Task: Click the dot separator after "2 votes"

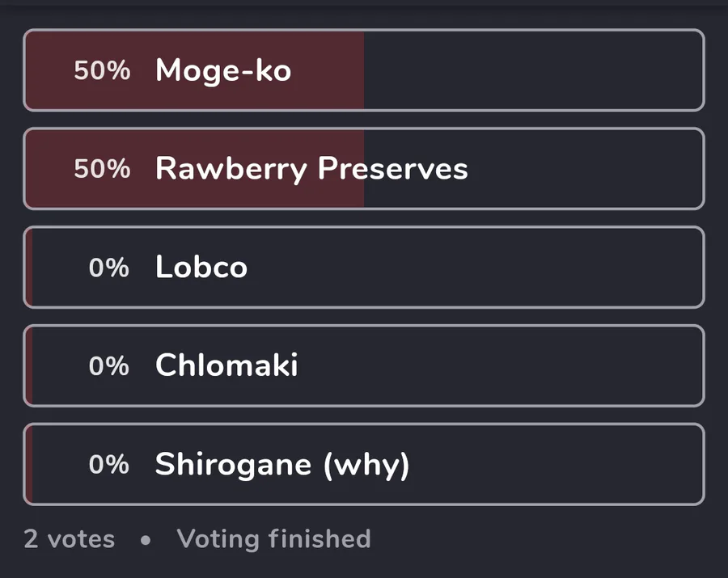Action: pyautogui.click(x=146, y=540)
